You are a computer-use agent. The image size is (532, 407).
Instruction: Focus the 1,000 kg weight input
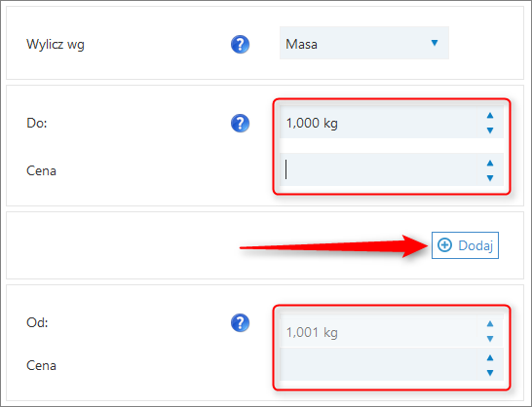tap(378, 123)
